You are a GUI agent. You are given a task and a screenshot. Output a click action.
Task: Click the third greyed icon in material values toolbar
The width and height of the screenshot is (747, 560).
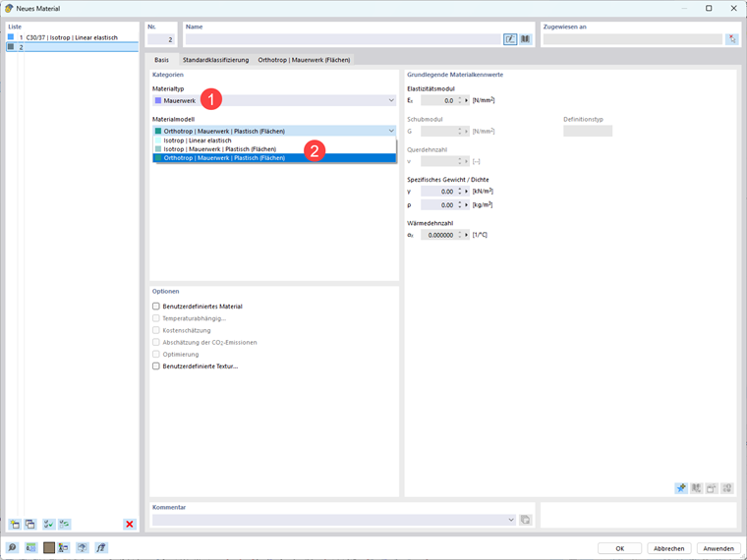coord(712,488)
